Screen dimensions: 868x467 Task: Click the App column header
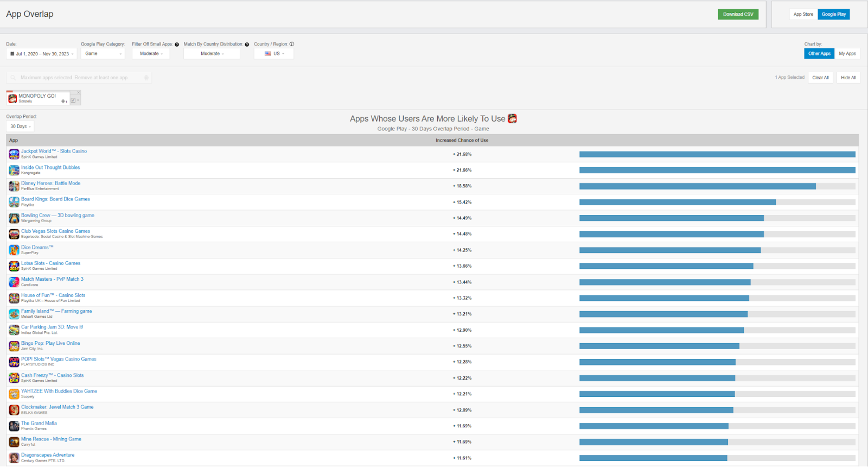(14, 141)
